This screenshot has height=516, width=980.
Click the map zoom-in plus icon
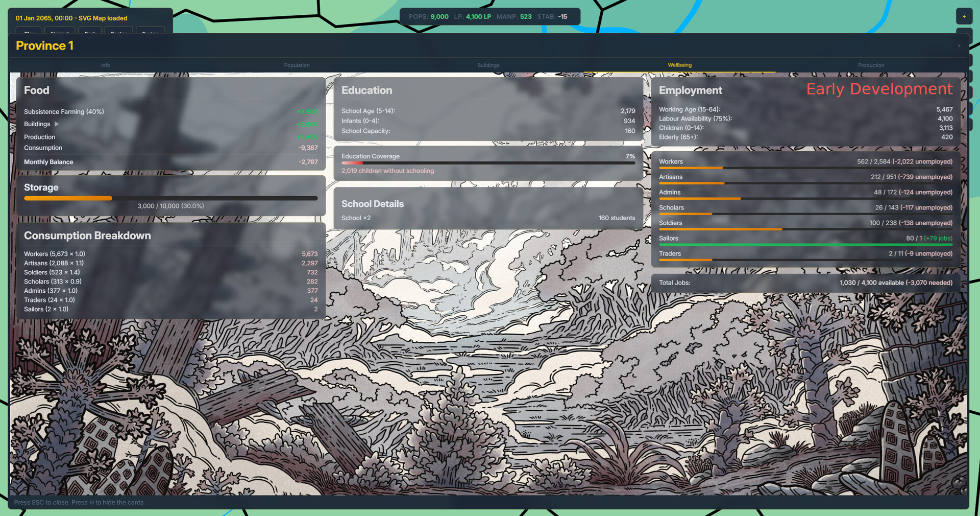tap(964, 16)
